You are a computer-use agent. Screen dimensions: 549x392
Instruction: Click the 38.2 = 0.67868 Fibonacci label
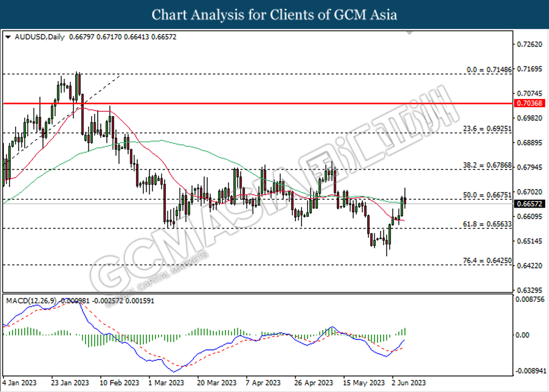tap(487, 165)
